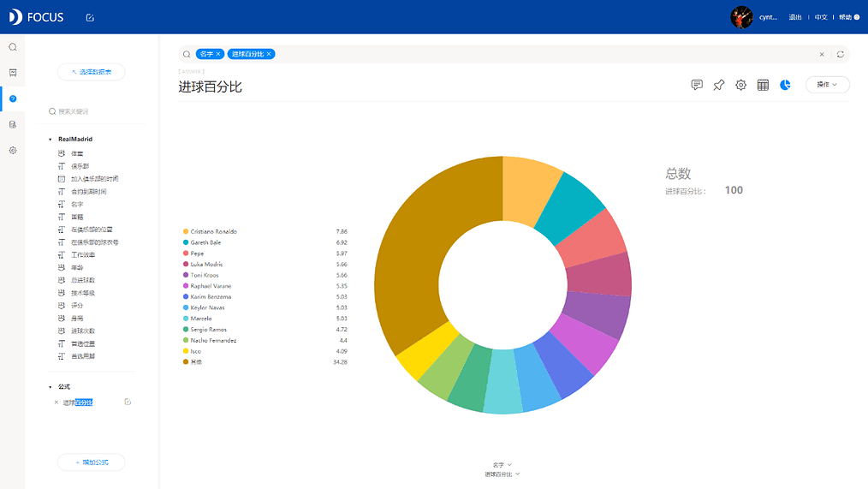Clear the query with the X icon
The width and height of the screenshot is (868, 489).
tap(822, 54)
